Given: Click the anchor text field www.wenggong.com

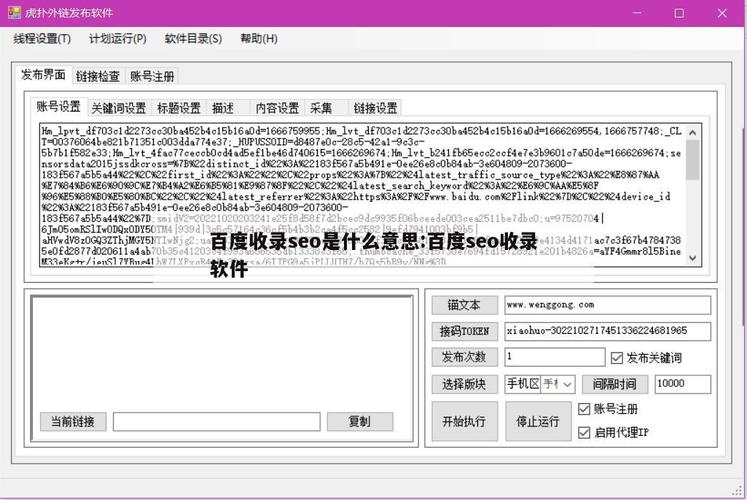Looking at the screenshot, I should (607, 305).
